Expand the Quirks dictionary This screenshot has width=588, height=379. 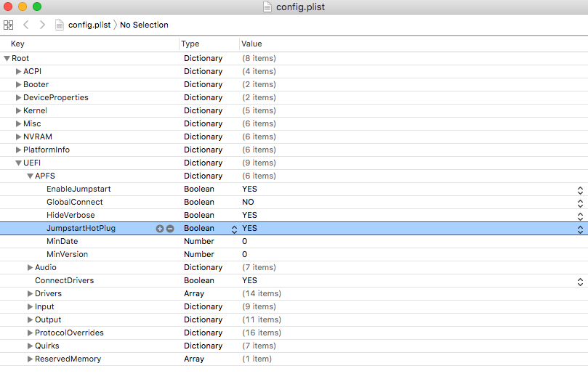pyautogui.click(x=30, y=346)
